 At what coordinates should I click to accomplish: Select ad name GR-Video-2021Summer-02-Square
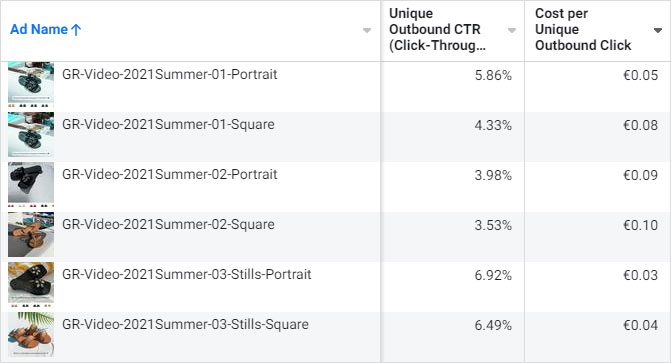click(x=168, y=225)
